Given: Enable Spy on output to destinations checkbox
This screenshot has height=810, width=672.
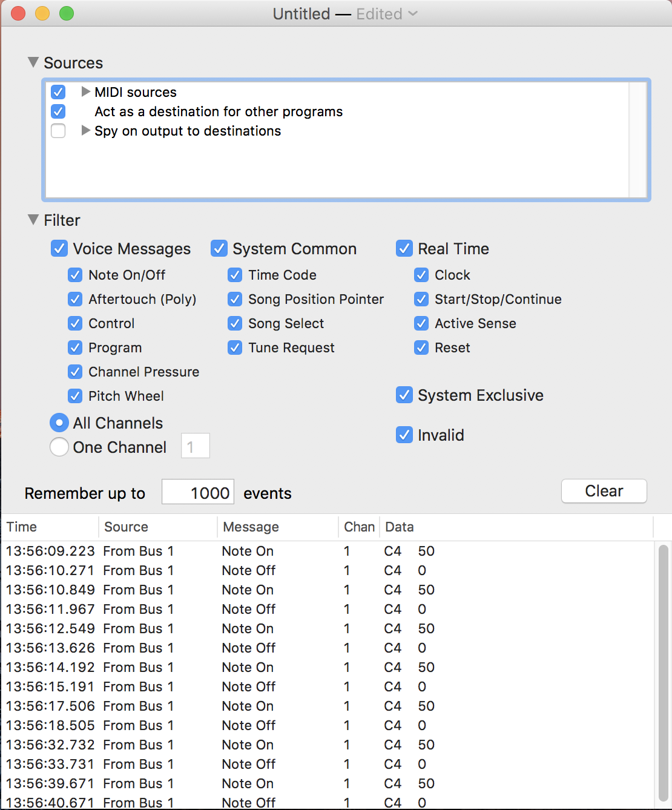Looking at the screenshot, I should point(58,131).
